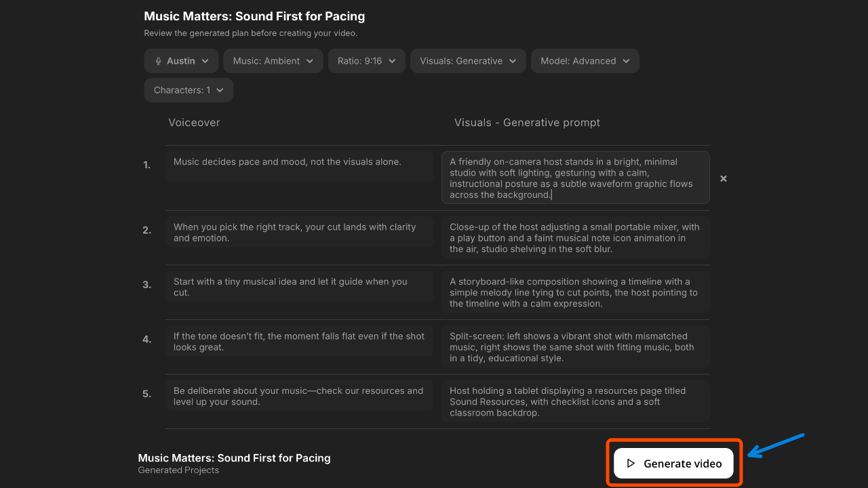Expand the Music: Ambient dropdown
This screenshot has height=488, width=868.
point(273,61)
